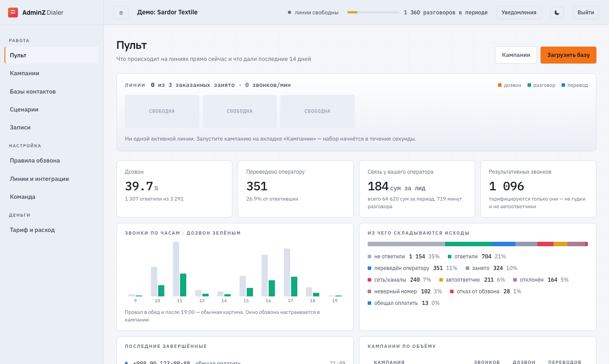Switch to dark mode with the moon icon
This screenshot has height=364, width=609.
tap(557, 13)
